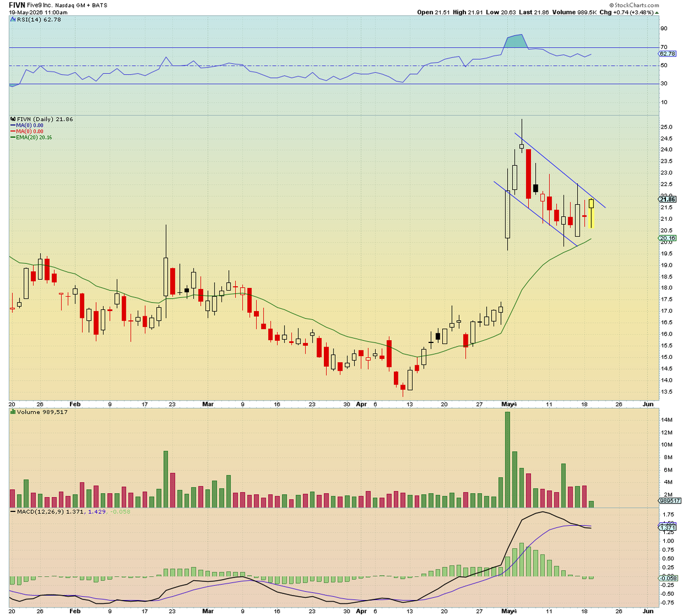Click the Open 21.51 header value
The image size is (683, 616).
pyautogui.click(x=434, y=13)
